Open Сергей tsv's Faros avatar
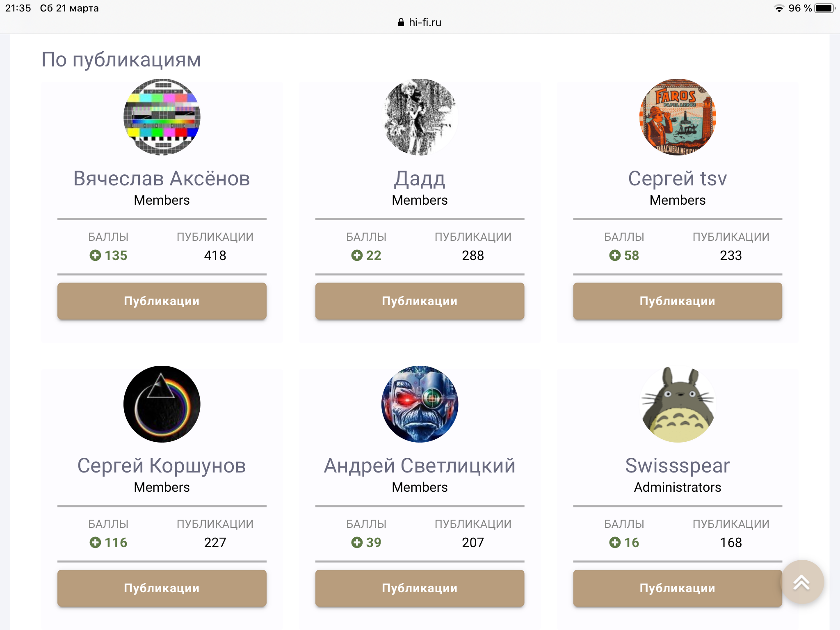Viewport: 840px width, 630px height. tap(678, 117)
